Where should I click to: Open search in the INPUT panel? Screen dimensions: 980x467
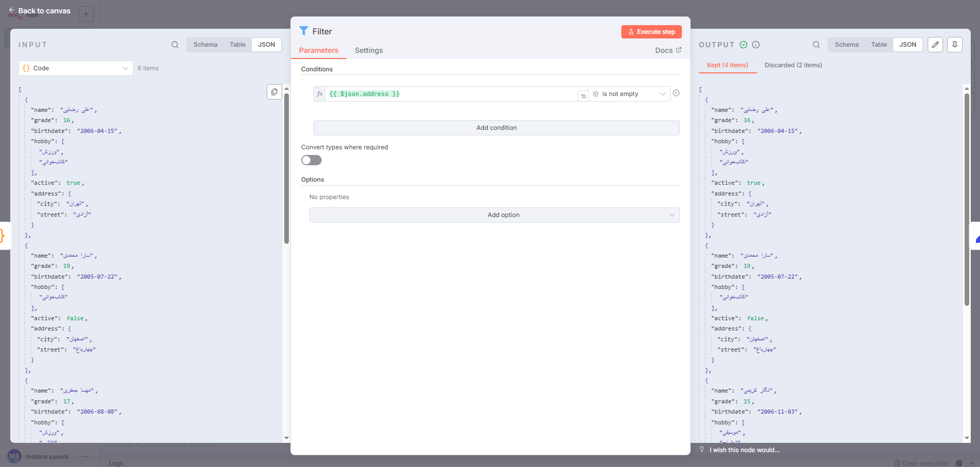pos(175,45)
